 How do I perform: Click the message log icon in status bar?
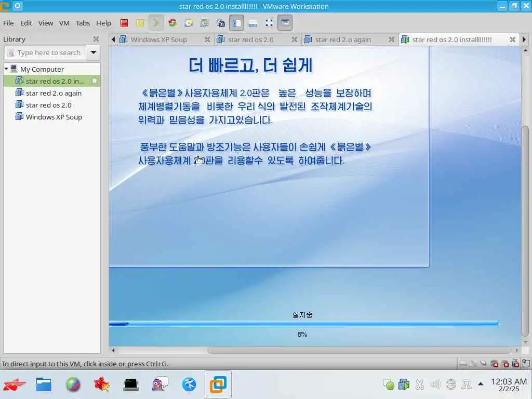pyautogui.click(x=526, y=364)
